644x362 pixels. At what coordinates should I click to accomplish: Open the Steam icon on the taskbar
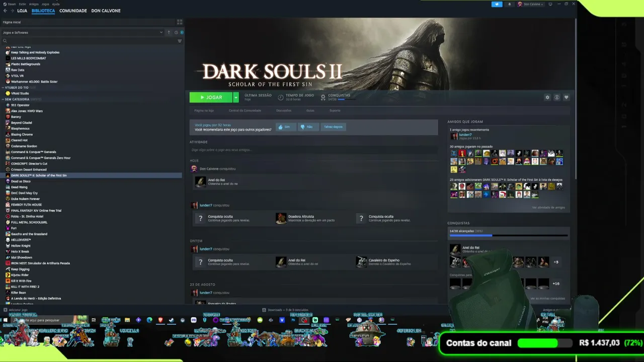click(171, 320)
